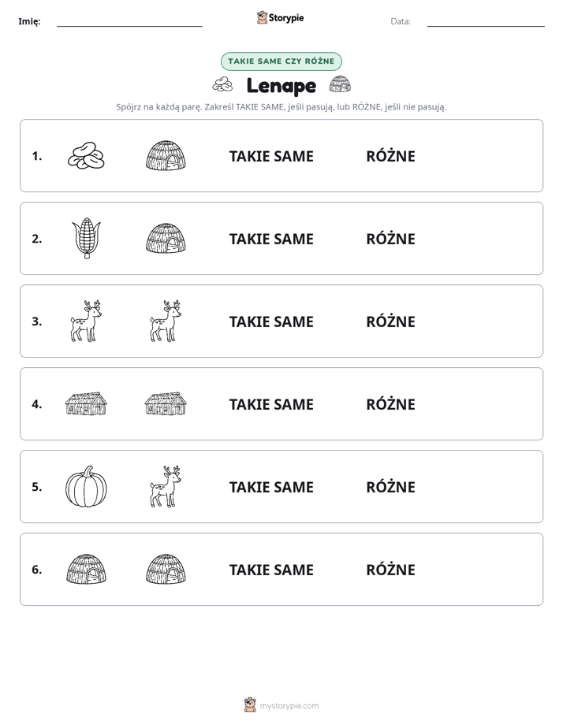Click the left deer icon in row 3
563x728 pixels.
[x=86, y=321]
